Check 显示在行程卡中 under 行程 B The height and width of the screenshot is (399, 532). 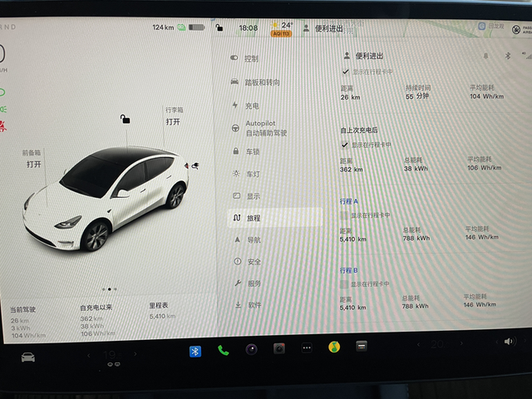pos(343,284)
